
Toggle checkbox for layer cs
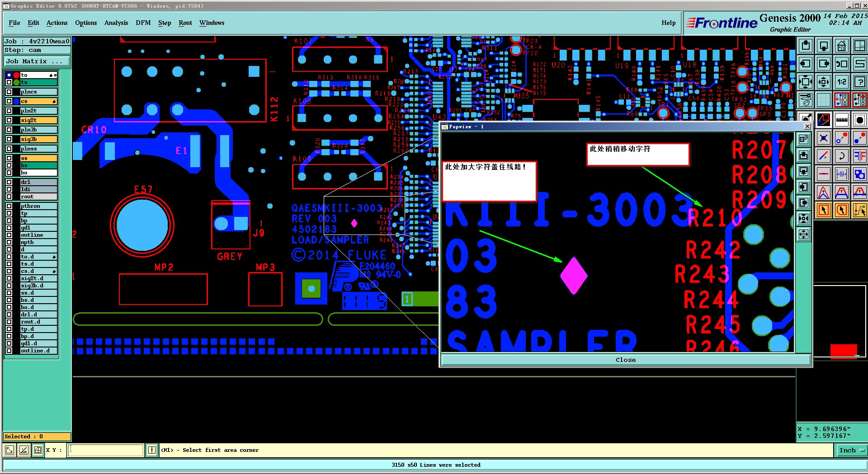9,101
